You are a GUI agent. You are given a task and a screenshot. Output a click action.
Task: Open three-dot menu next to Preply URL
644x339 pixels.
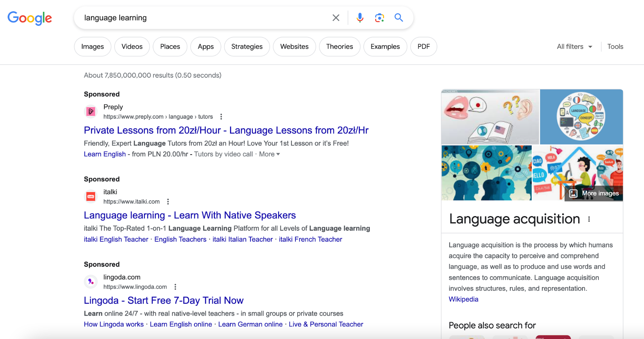[x=221, y=117]
